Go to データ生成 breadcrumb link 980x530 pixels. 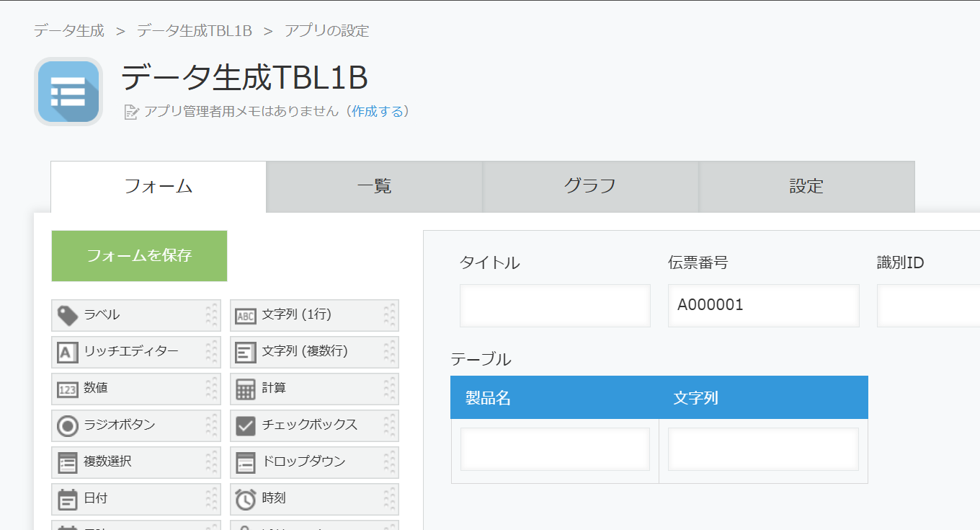pyautogui.click(x=69, y=31)
